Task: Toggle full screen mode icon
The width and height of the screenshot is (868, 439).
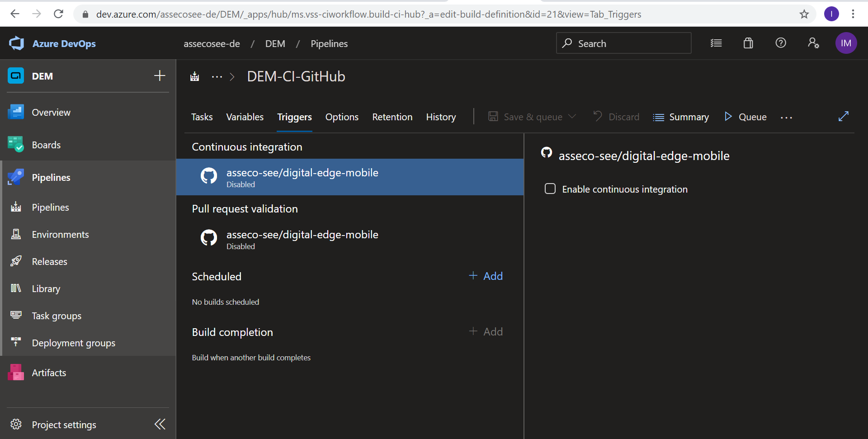Action: point(844,116)
